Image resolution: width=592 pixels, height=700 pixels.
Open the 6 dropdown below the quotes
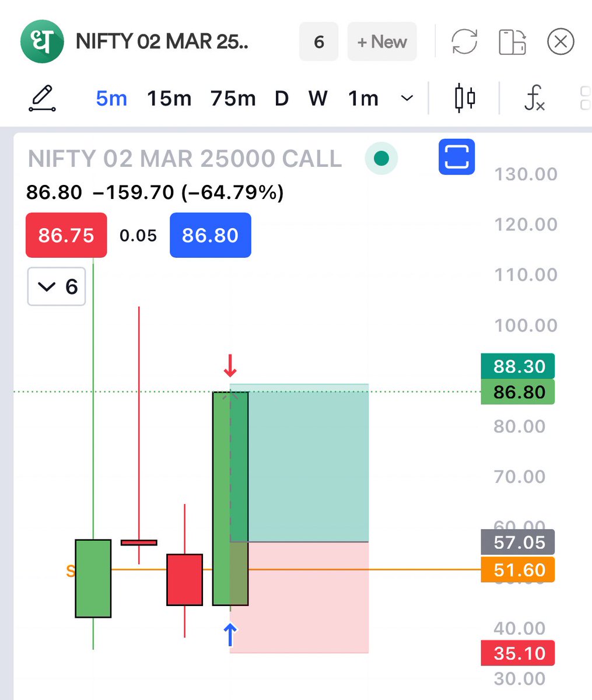point(56,286)
